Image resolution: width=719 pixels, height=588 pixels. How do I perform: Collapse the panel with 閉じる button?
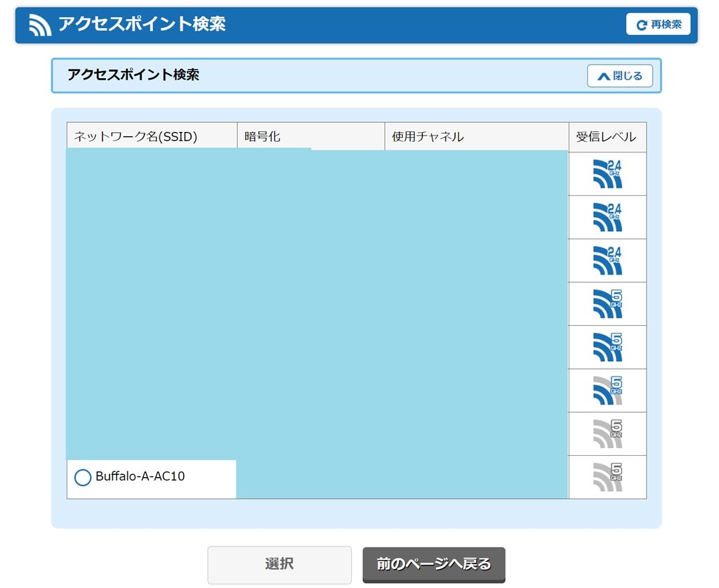tap(619, 76)
